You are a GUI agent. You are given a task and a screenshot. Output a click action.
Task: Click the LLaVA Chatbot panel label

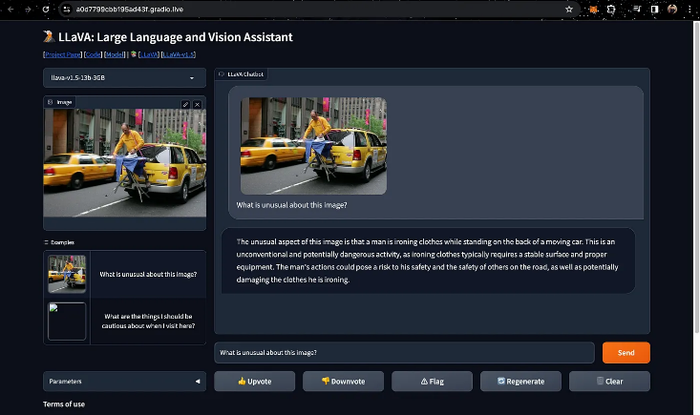[x=241, y=74]
